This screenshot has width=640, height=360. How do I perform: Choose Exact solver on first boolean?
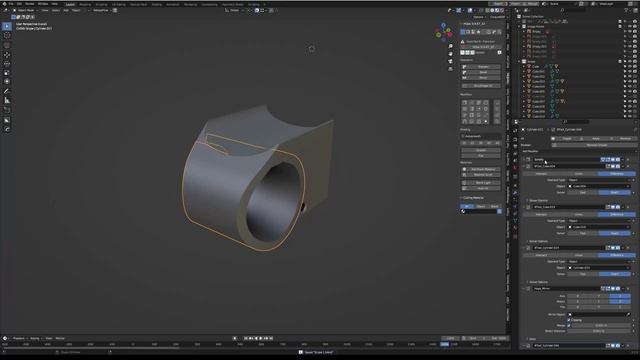click(615, 192)
